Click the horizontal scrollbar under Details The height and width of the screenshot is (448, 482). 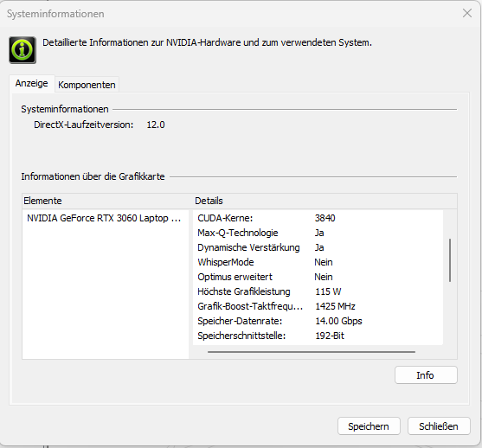click(312, 352)
